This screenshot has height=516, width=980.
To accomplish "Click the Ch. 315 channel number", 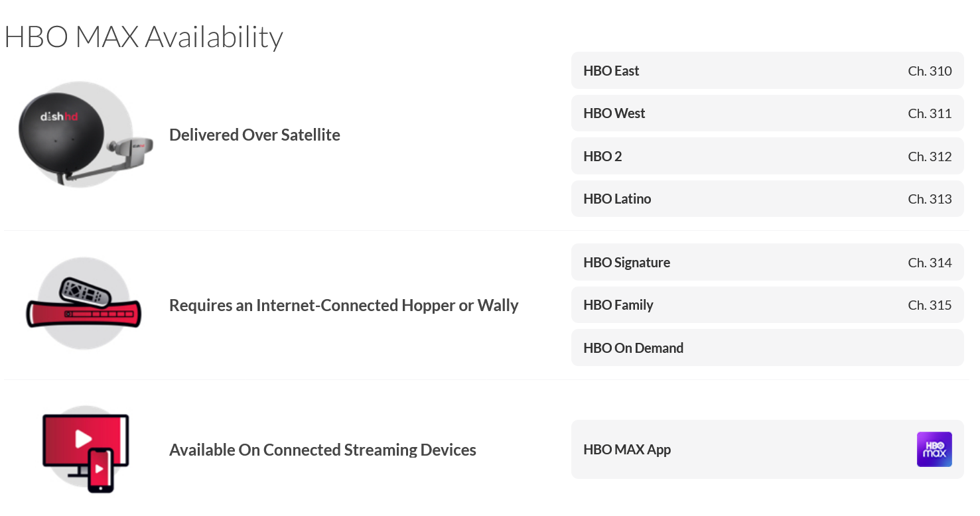I will (930, 305).
